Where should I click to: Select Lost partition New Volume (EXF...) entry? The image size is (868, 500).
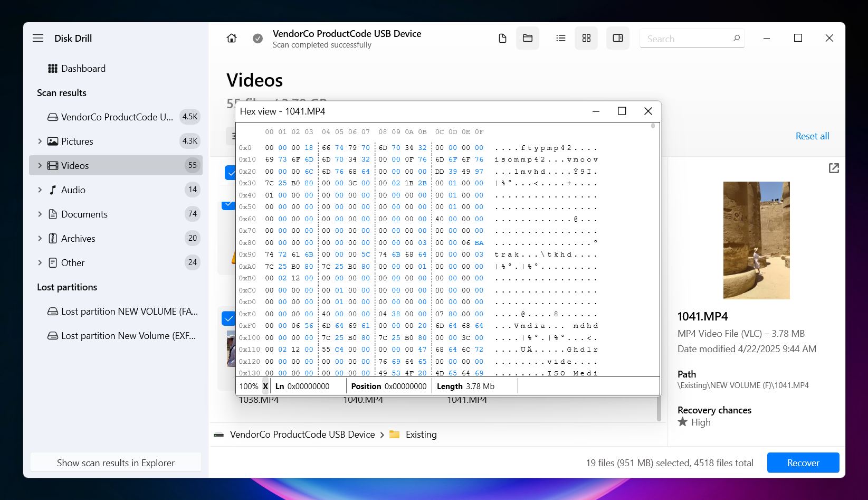pos(116,336)
